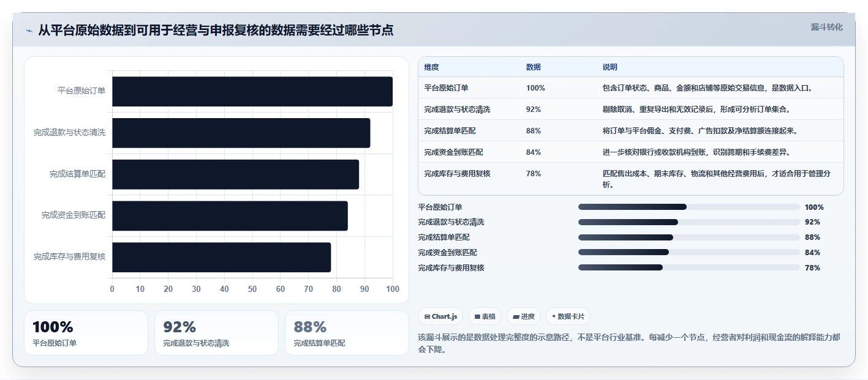This screenshot has height=380, width=868.
Task: Click the 88% value in the table
Action: [x=534, y=131]
